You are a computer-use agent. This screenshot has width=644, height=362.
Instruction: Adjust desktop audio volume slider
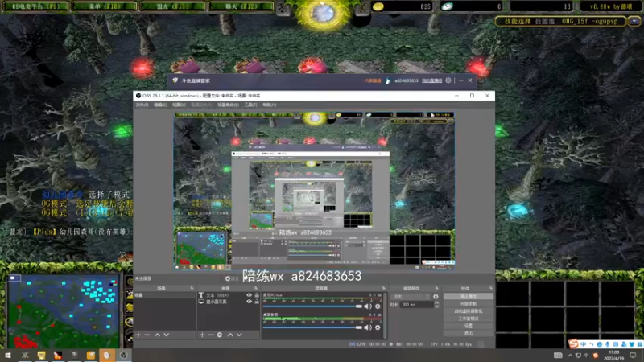[312, 327]
